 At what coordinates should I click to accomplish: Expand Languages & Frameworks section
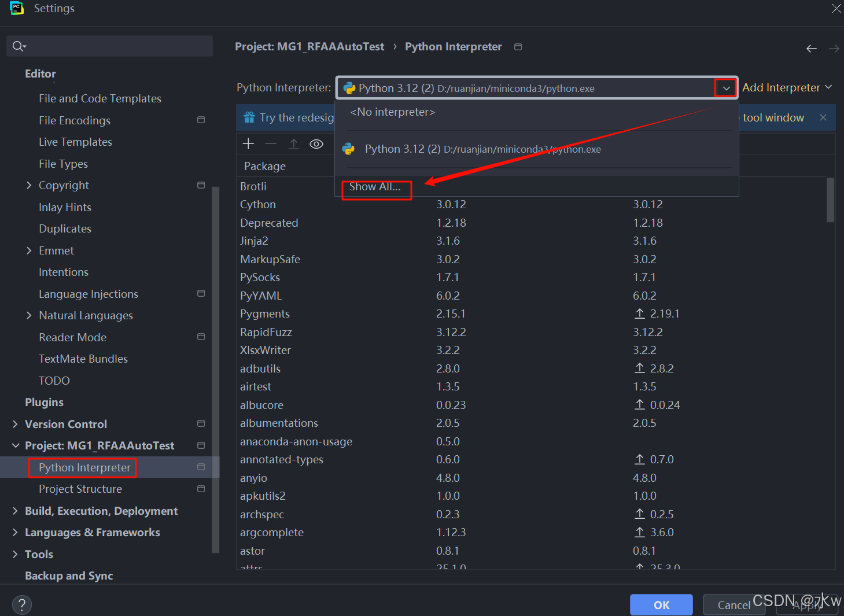point(15,532)
